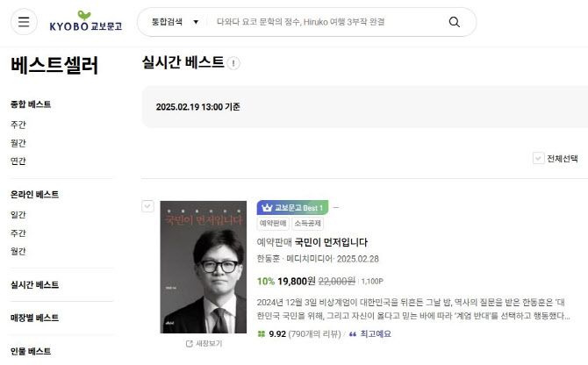Select 주간 under 종합 베스트
This screenshot has width=588, height=365.
coord(18,125)
